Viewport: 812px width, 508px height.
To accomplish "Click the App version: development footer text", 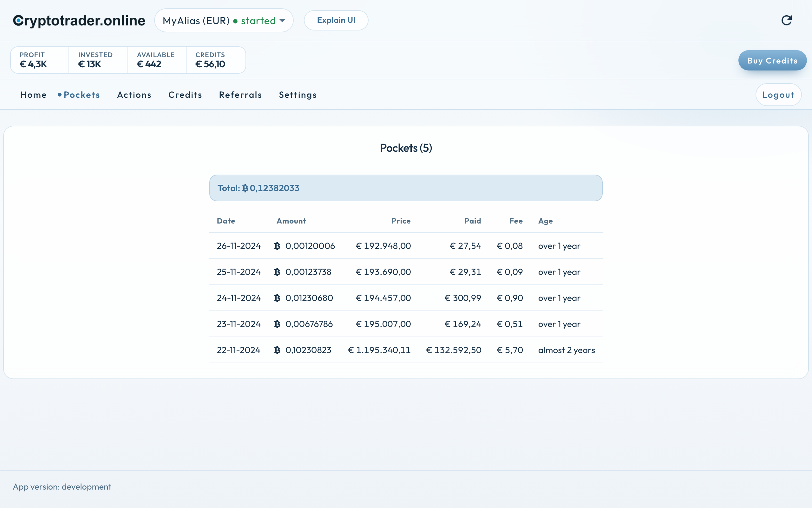I will (x=62, y=486).
